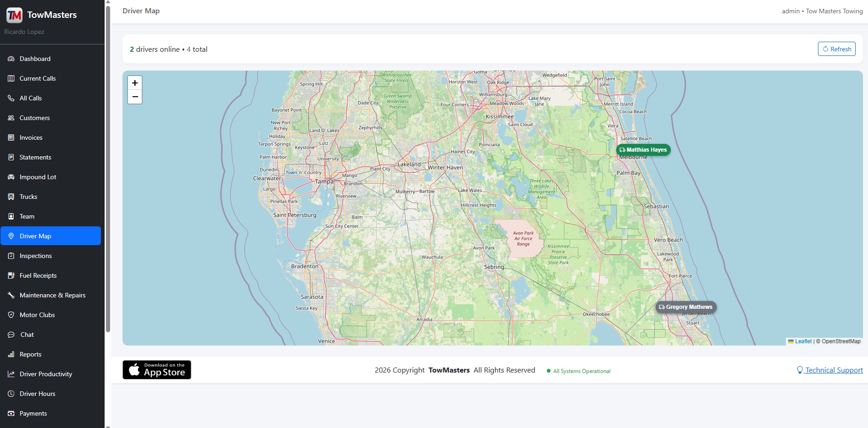The width and height of the screenshot is (868, 428).
Task: Select the Gregory Mathews driver marker
Action: click(x=686, y=307)
